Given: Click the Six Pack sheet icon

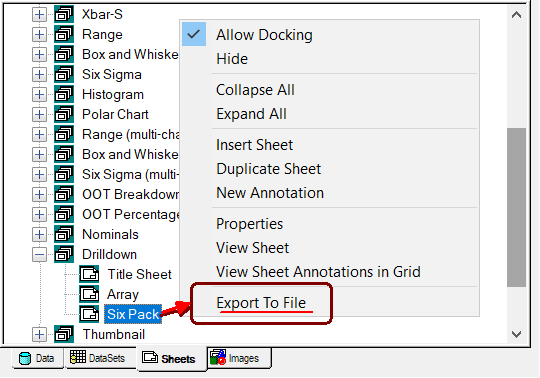Looking at the screenshot, I should point(89,314).
